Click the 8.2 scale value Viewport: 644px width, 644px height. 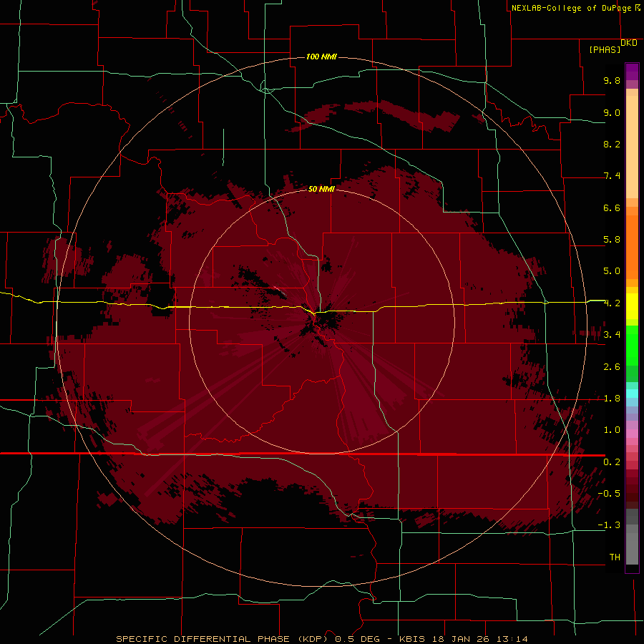[x=612, y=144]
